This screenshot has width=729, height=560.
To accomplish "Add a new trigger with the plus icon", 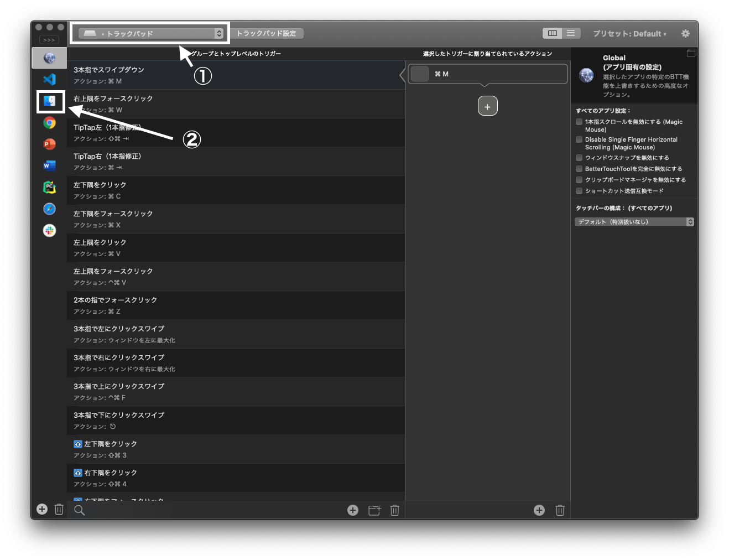I will click(x=353, y=510).
